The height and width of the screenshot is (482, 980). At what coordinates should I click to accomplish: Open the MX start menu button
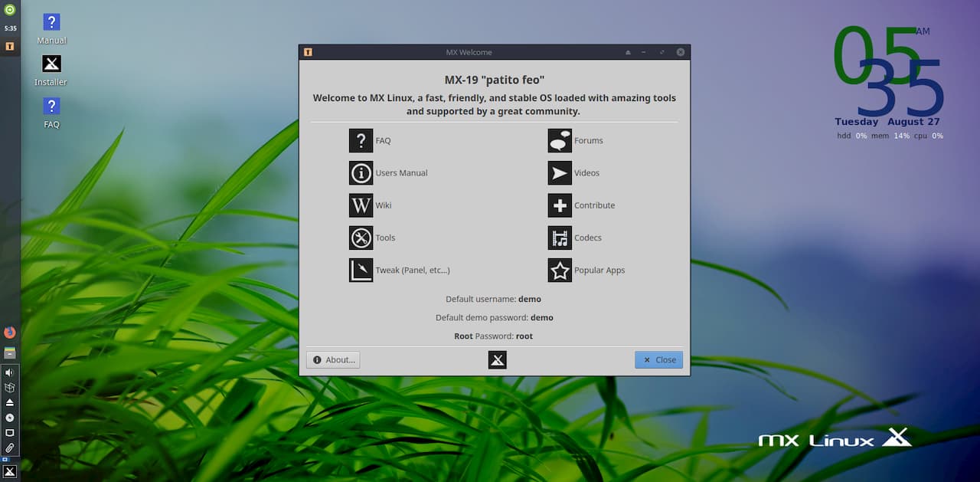pyautogui.click(x=10, y=471)
